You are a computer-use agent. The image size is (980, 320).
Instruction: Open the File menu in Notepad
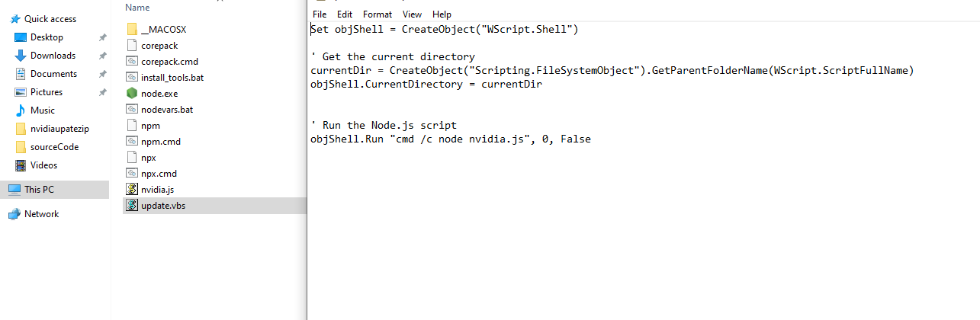(320, 14)
